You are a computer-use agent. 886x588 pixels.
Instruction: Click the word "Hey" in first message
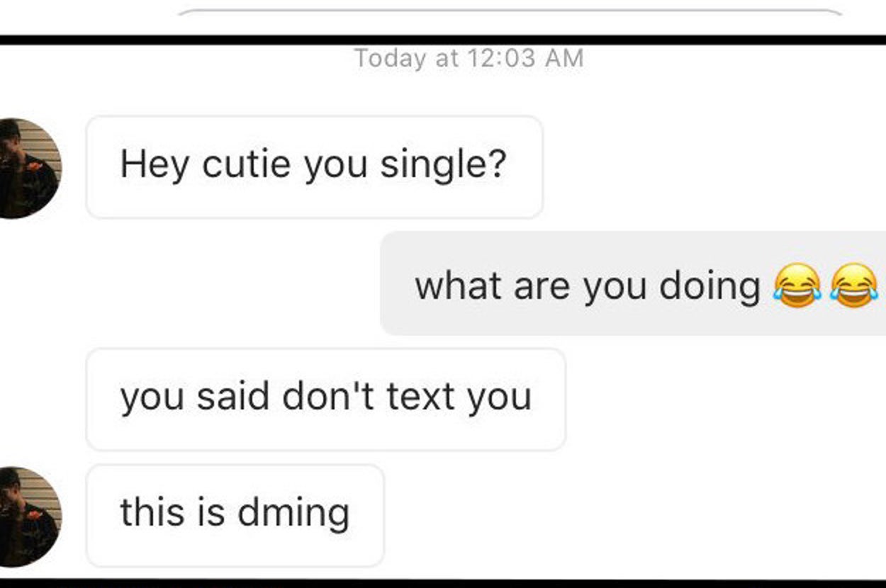click(x=156, y=165)
